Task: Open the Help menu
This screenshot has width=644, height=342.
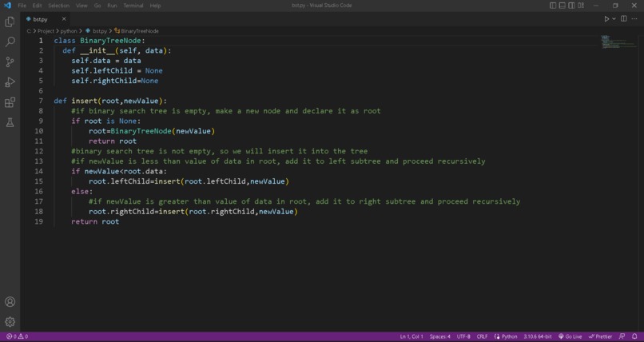Action: (x=155, y=6)
